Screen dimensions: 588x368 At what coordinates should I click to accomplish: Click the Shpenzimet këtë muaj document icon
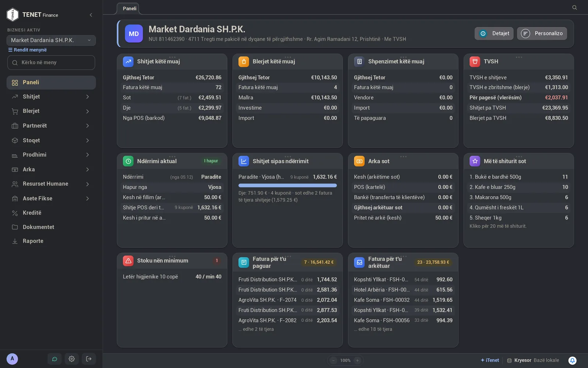(x=359, y=61)
